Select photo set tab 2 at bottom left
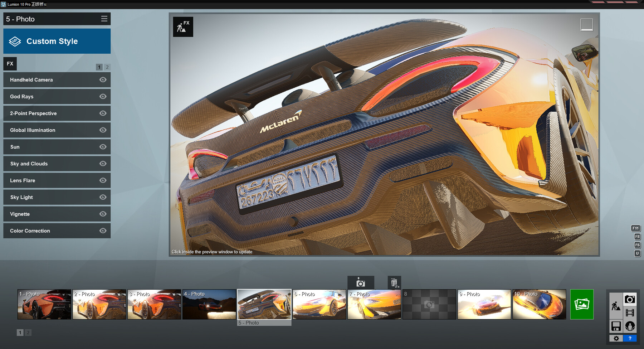644x349 pixels. click(x=28, y=333)
